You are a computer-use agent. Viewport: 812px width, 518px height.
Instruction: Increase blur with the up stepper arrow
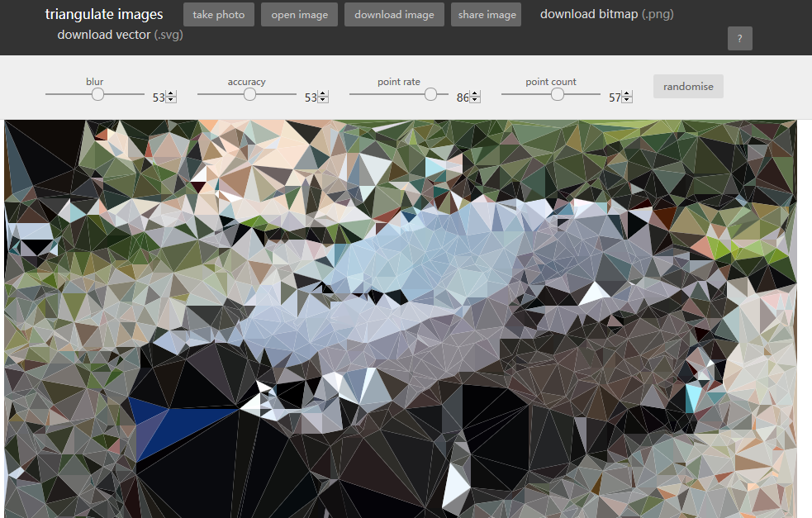click(x=169, y=92)
